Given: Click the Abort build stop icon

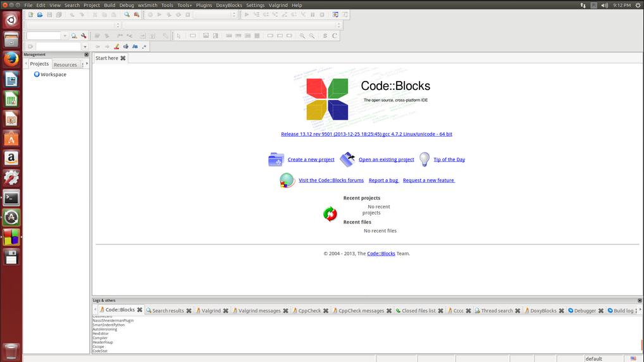Looking at the screenshot, I should click(x=188, y=15).
